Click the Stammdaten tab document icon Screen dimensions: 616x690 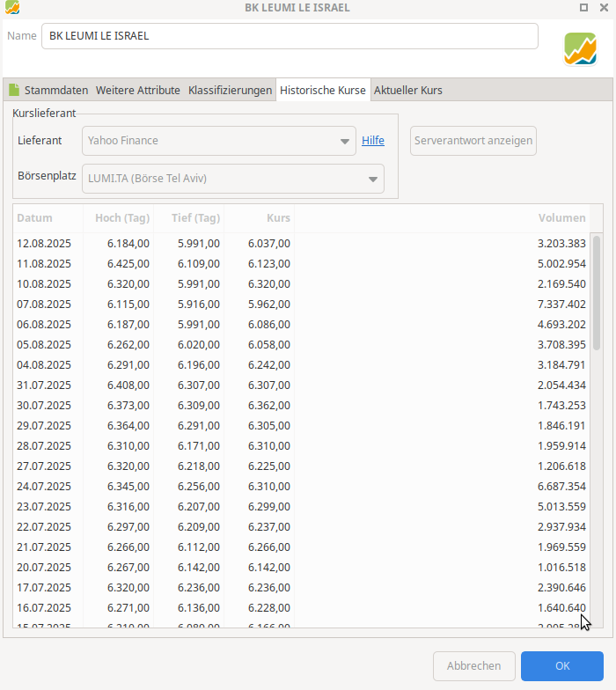[13, 91]
